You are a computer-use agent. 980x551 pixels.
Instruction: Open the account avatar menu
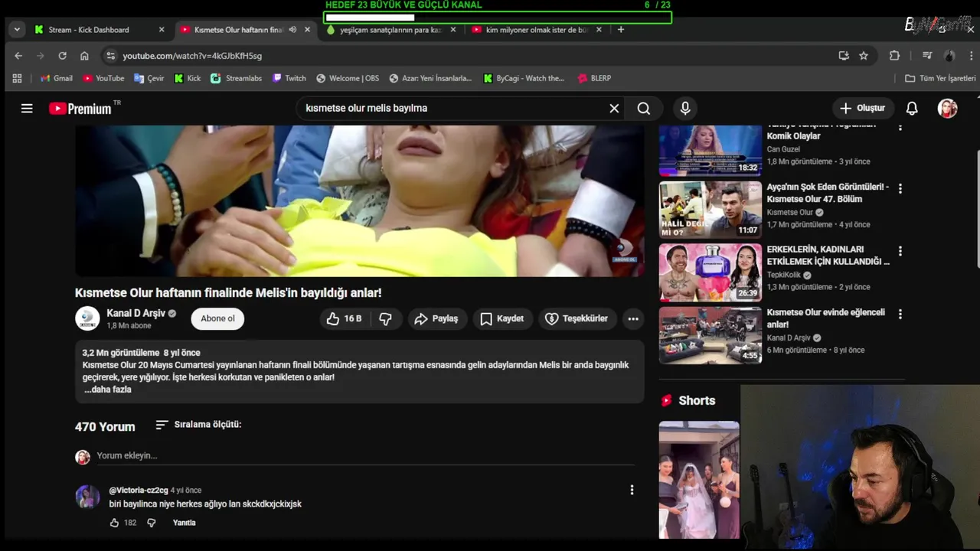click(948, 108)
